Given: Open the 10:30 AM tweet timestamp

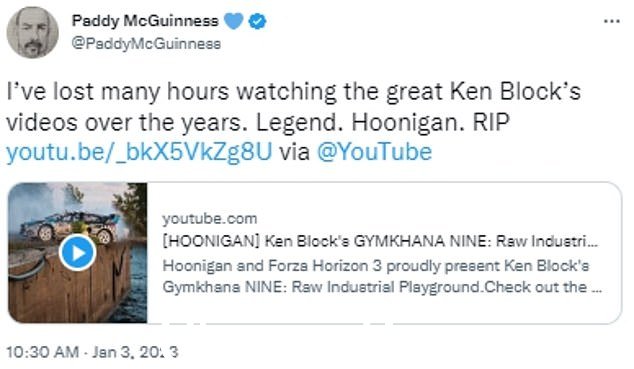Looking at the screenshot, I should tap(42, 352).
